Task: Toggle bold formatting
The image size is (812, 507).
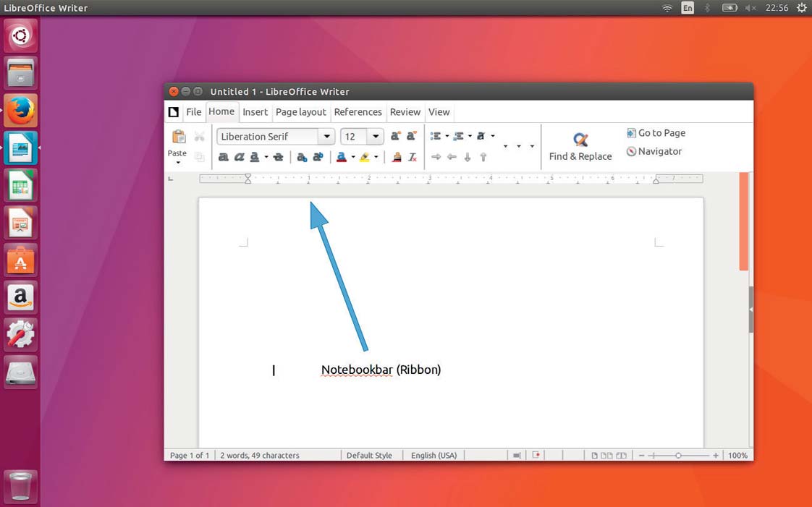Action: click(x=223, y=157)
